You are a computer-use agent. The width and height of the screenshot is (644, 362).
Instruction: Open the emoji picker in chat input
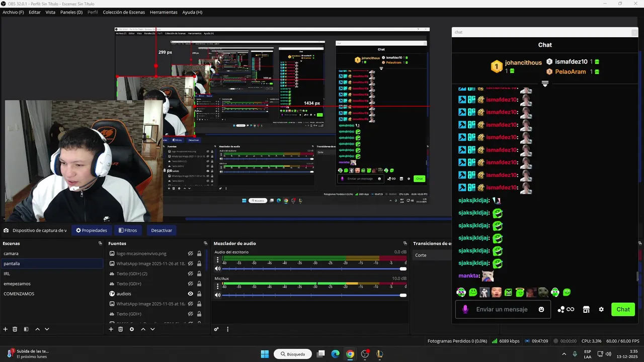541,309
